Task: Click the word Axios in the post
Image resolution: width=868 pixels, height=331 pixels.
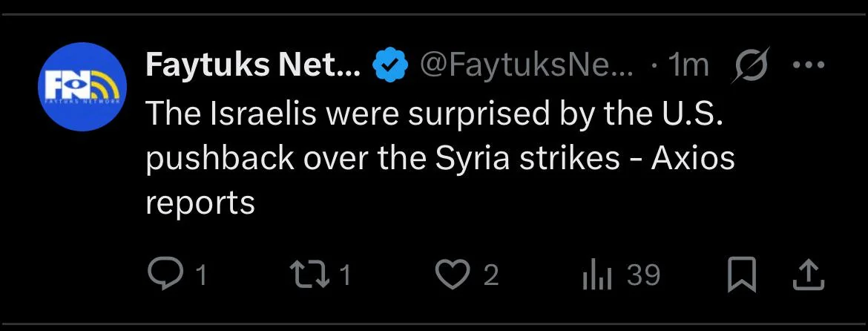Action: tap(692, 159)
